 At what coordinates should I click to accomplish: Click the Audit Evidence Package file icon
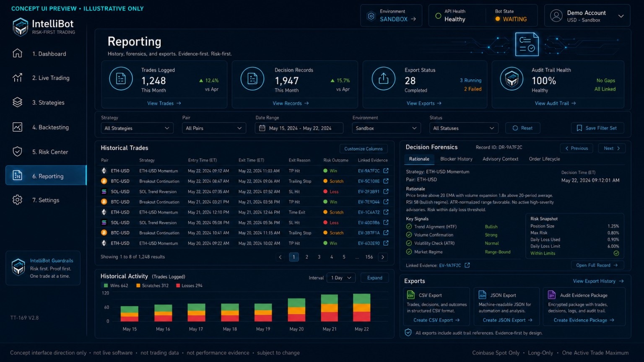click(552, 295)
